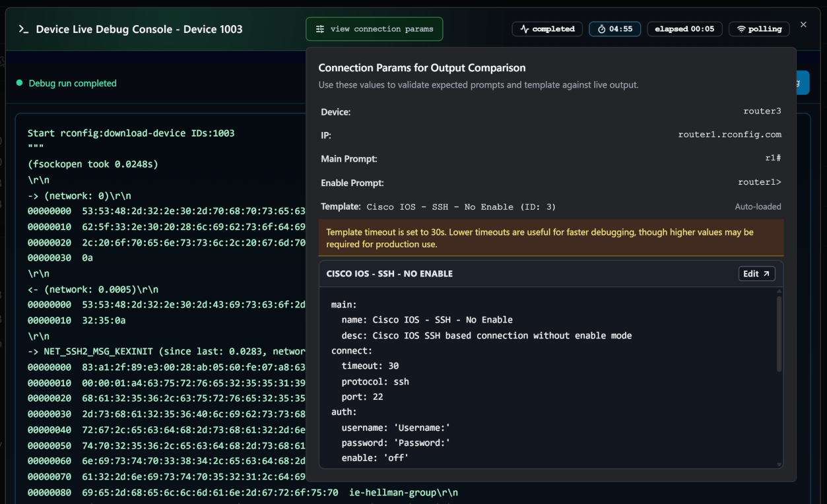This screenshot has height=504, width=827.
Task: Click the sliders icon on the connection params button
Action: tap(321, 29)
